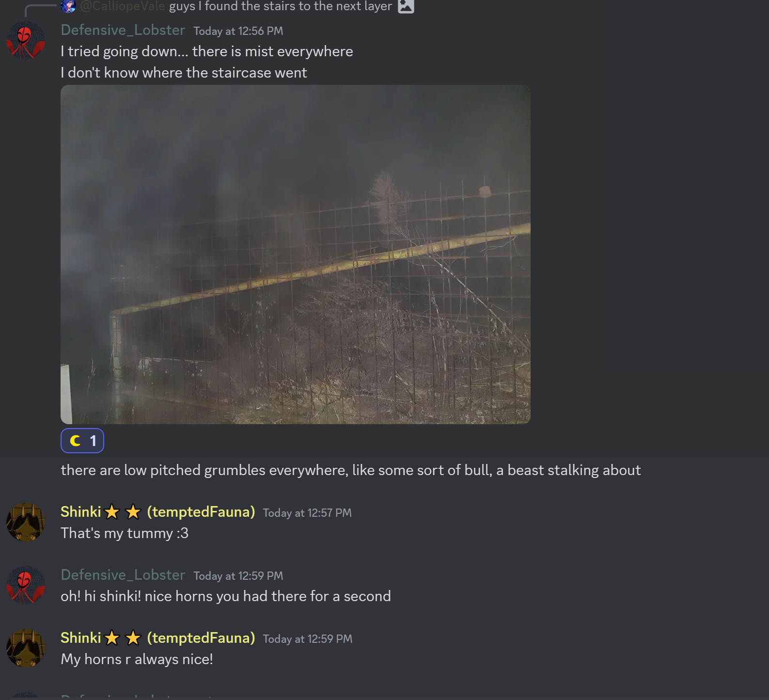Open Defensive_Lobster's avatar at 12:56 PM message
This screenshot has width=769, height=700.
click(x=26, y=40)
